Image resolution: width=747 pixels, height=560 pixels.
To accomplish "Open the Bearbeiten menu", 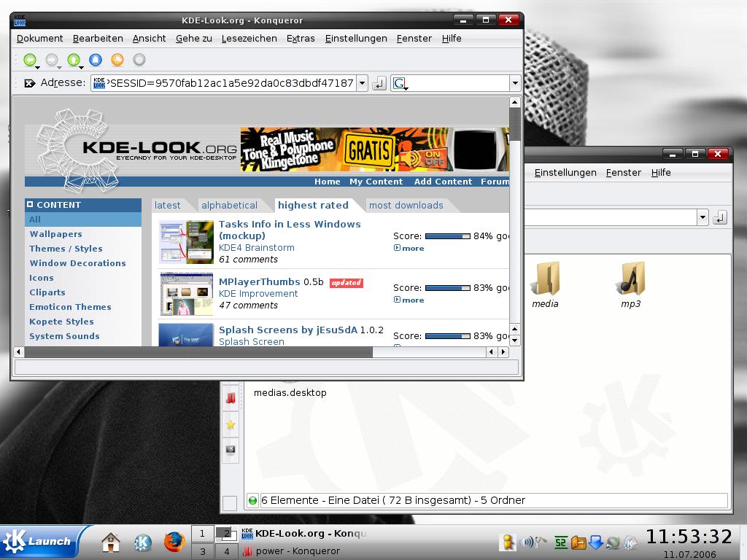I will 98,39.
